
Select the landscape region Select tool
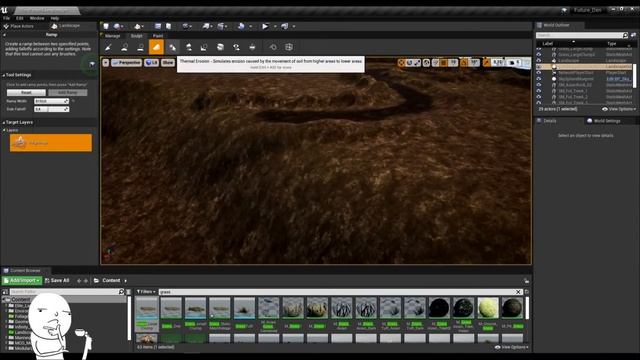[x=273, y=47]
